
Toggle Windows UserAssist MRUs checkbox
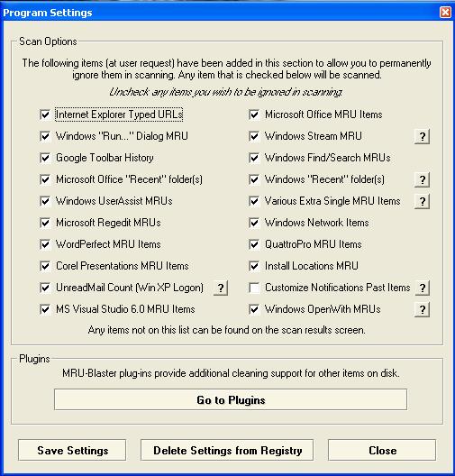45,201
